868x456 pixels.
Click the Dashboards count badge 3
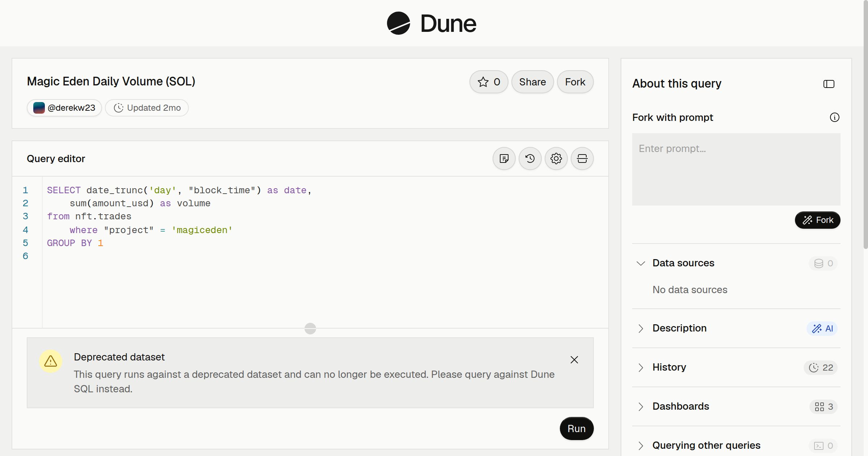click(824, 407)
